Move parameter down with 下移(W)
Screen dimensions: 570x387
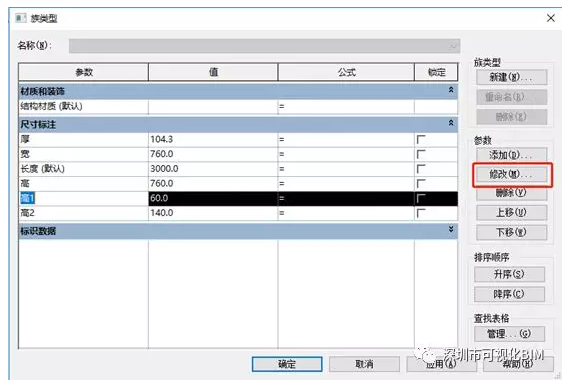click(511, 232)
